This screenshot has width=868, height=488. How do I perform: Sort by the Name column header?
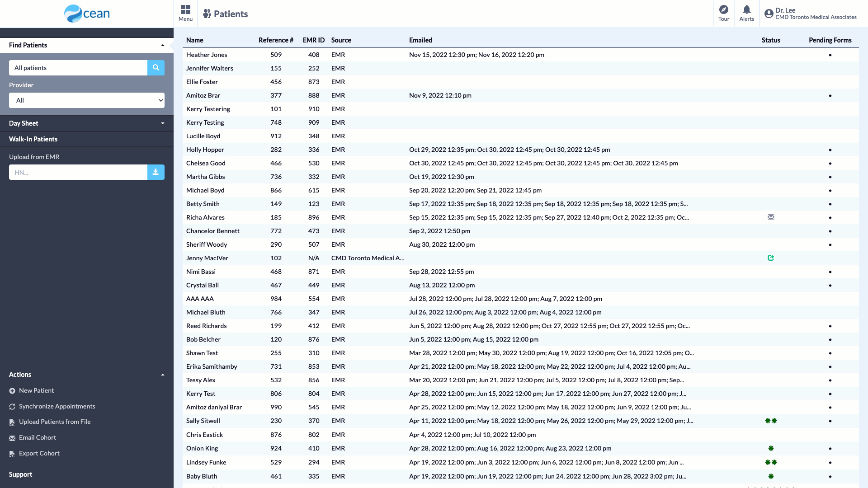pos(195,40)
